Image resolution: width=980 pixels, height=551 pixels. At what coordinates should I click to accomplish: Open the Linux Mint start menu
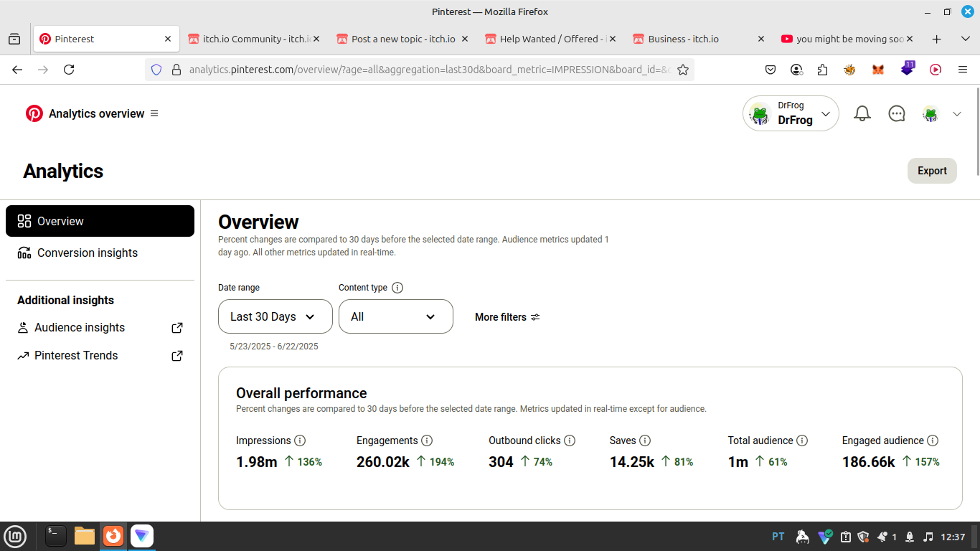(15, 536)
